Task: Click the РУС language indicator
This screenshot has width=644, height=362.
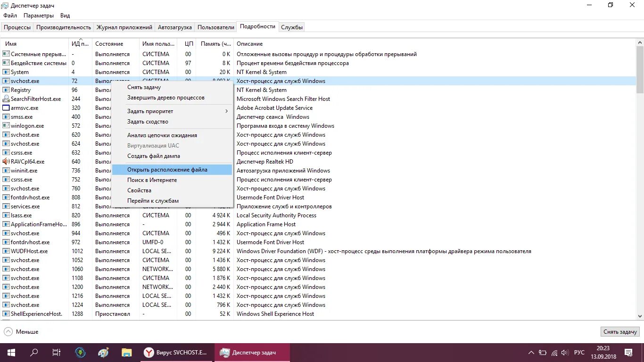Action: (579, 353)
